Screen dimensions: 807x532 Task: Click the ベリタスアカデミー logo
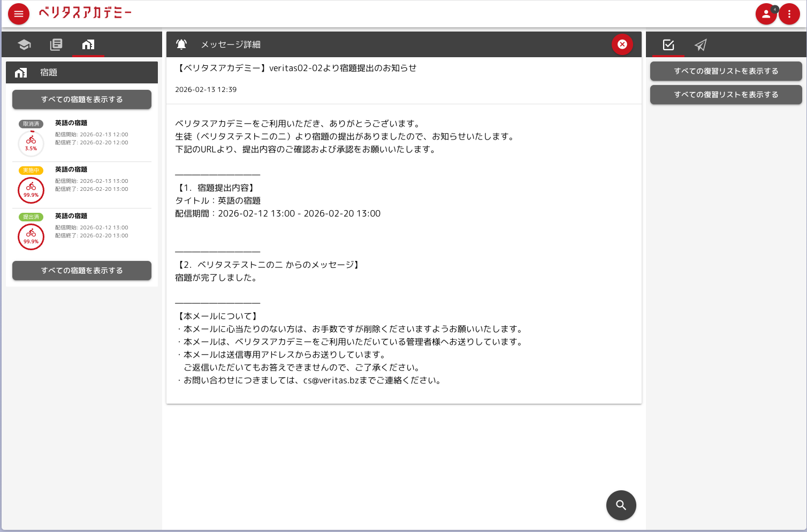[85, 13]
